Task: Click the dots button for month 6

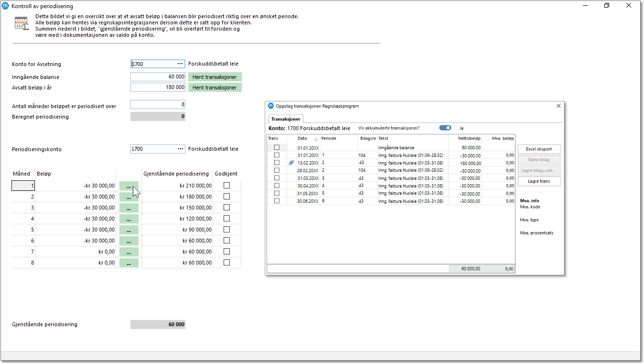Action: (129, 241)
